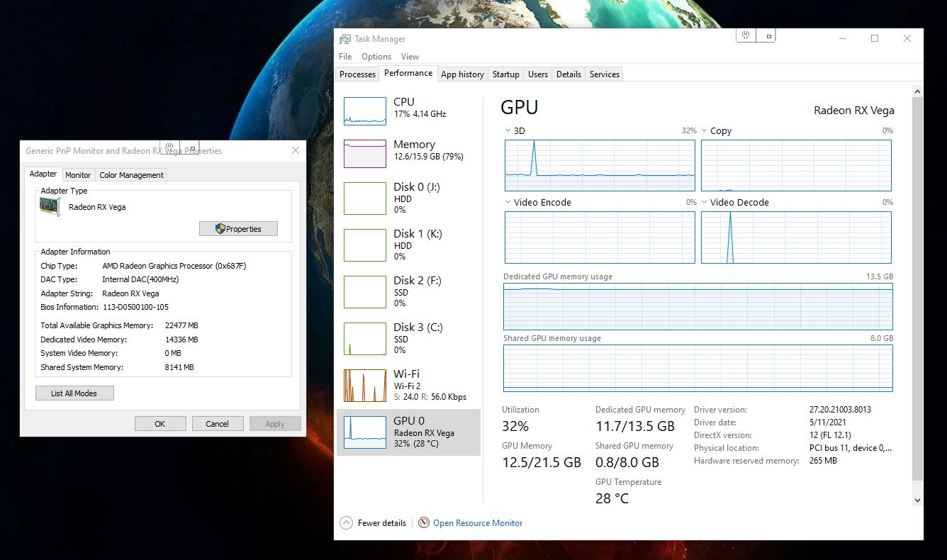Viewport: 947px width, 560px height.
Task: Click the scrollbar up arrow in GPU panel
Action: point(917,91)
